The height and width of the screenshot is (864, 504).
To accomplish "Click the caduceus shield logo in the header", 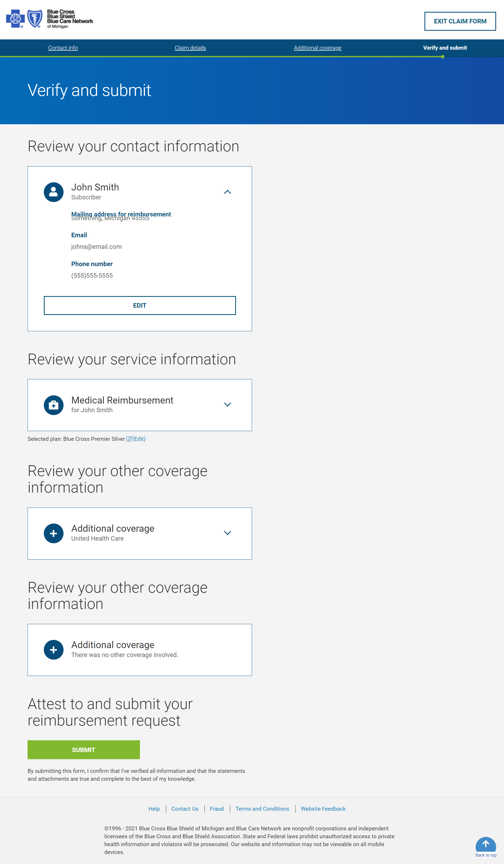I will (34, 19).
